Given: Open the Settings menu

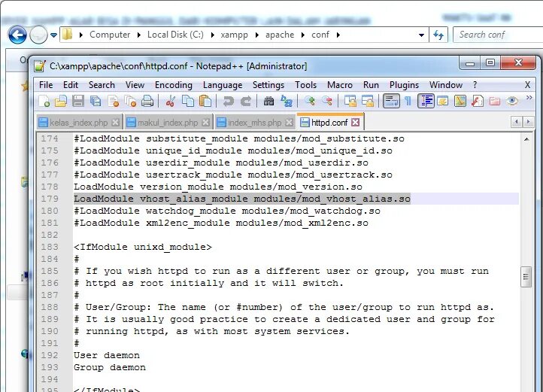Looking at the screenshot, I should [268, 85].
